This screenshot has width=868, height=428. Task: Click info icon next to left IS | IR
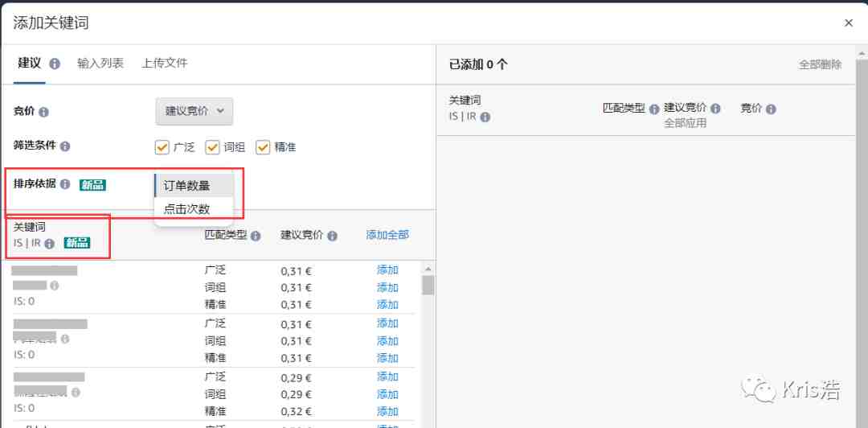coord(49,244)
